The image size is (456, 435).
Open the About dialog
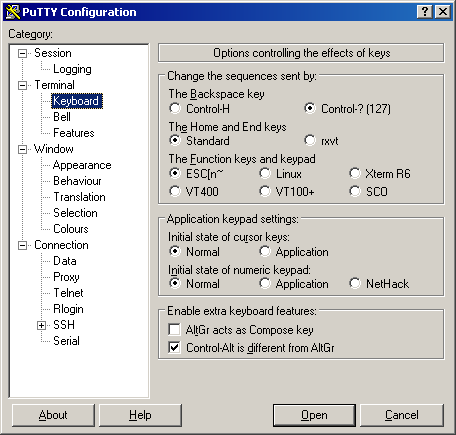point(53,415)
